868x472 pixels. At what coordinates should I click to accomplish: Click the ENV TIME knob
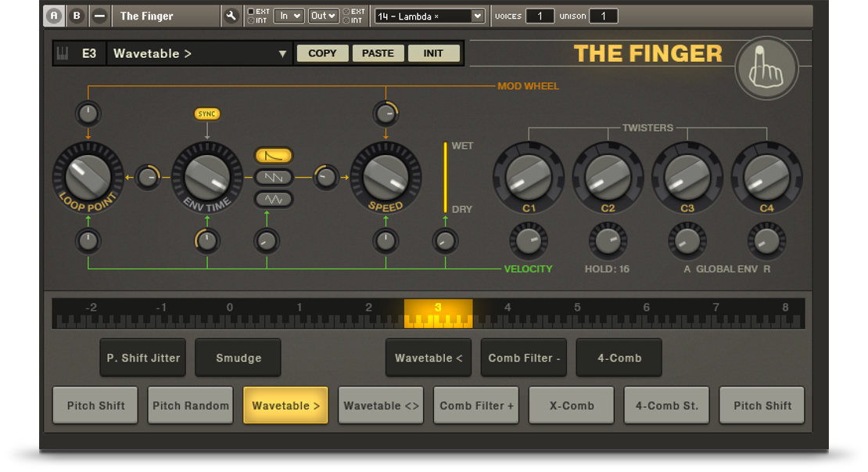[x=207, y=177]
